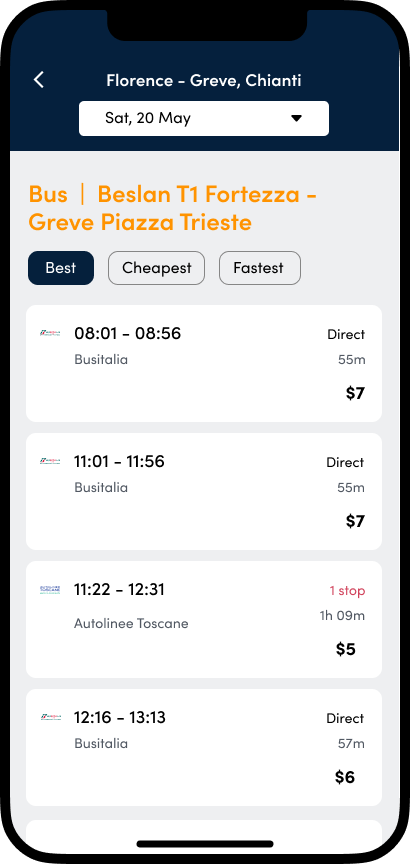410x864 pixels.
Task: Click the date dropdown arrow
Action: click(x=296, y=118)
